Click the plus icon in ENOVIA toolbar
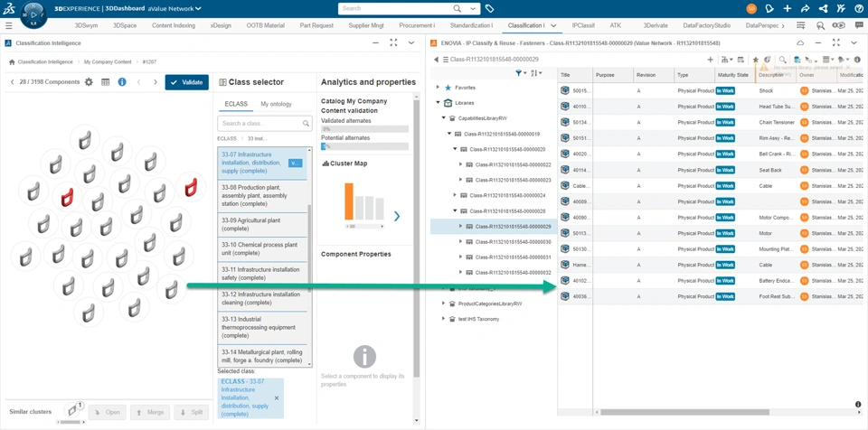 (711, 60)
